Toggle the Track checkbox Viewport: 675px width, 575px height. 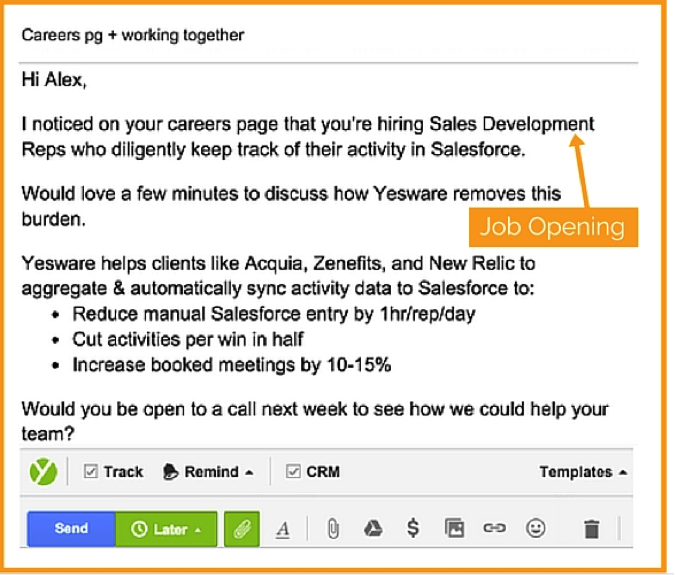[91, 471]
